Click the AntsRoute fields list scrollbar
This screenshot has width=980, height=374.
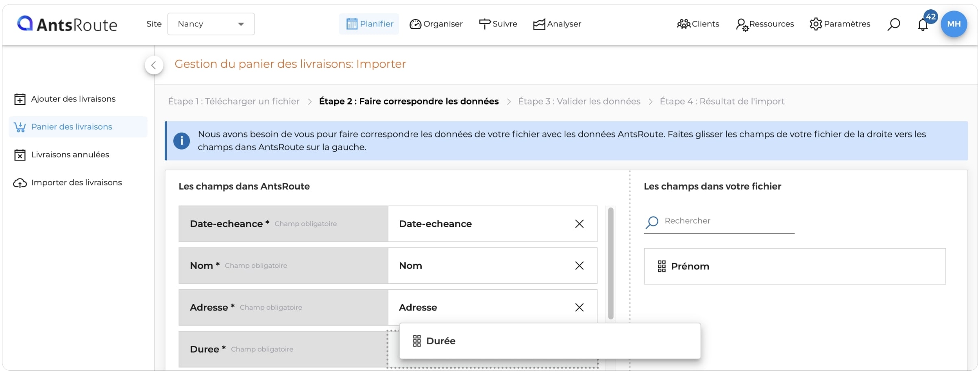[610, 263]
